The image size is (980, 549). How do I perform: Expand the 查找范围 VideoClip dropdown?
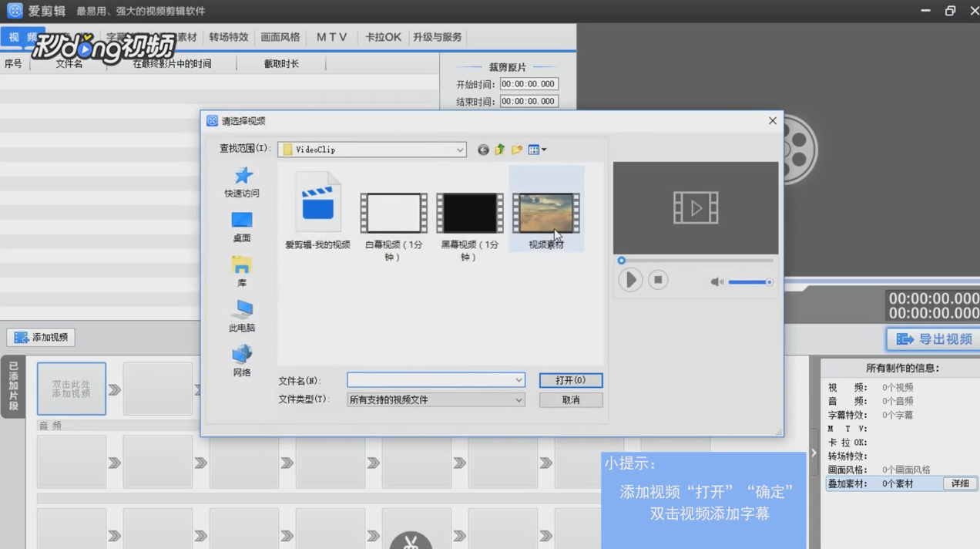(x=460, y=150)
